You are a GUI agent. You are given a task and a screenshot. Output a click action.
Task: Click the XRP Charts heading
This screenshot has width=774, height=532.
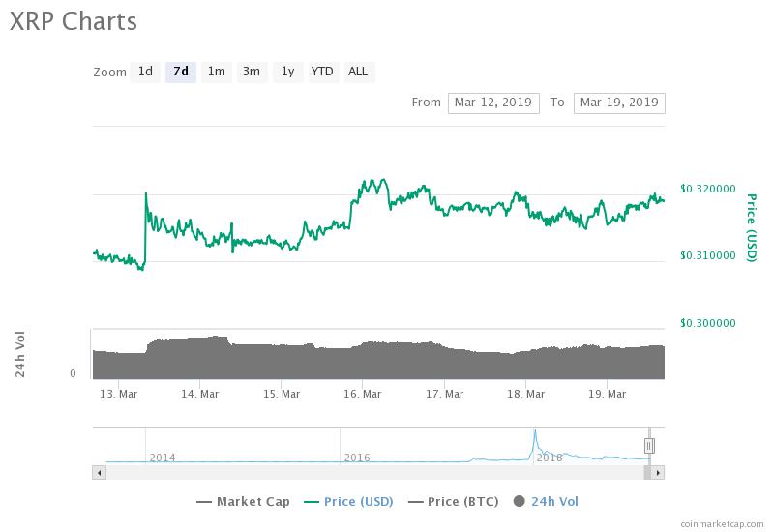pyautogui.click(x=74, y=21)
